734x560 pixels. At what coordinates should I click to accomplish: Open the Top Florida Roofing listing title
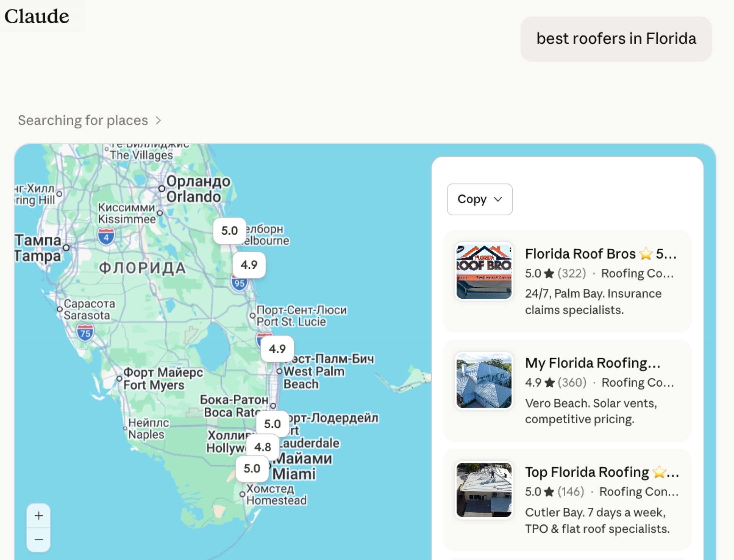coord(602,472)
